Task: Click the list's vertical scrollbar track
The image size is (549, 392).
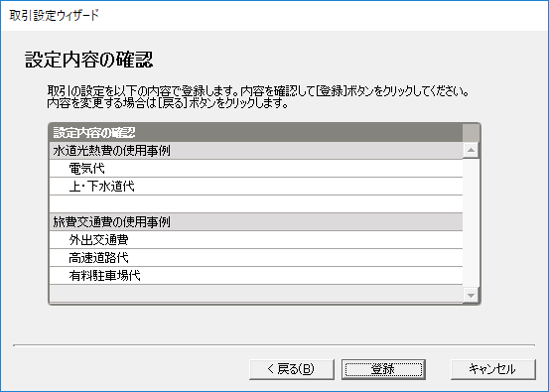Action: (x=471, y=223)
